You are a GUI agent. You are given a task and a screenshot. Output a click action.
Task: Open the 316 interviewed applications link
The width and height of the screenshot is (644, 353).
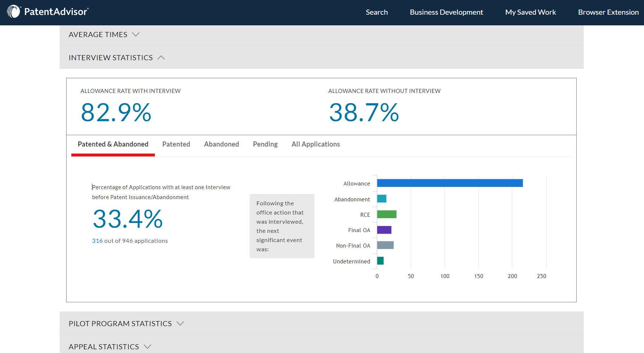coord(97,241)
